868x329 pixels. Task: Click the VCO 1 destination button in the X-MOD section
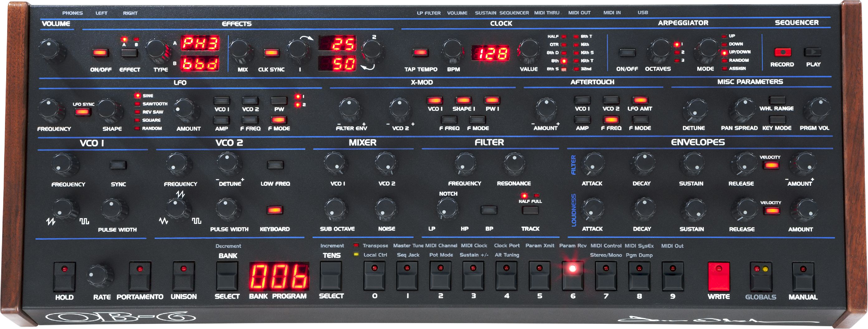(435, 100)
